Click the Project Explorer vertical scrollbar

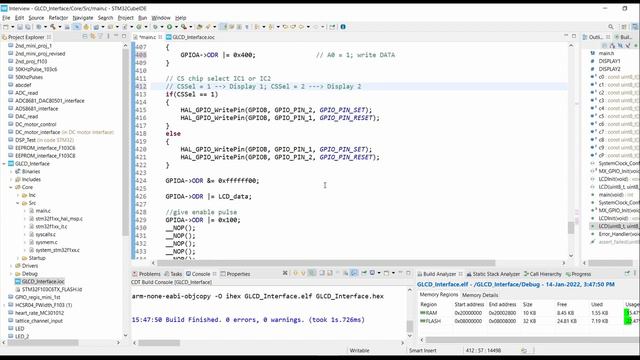pos(125,143)
